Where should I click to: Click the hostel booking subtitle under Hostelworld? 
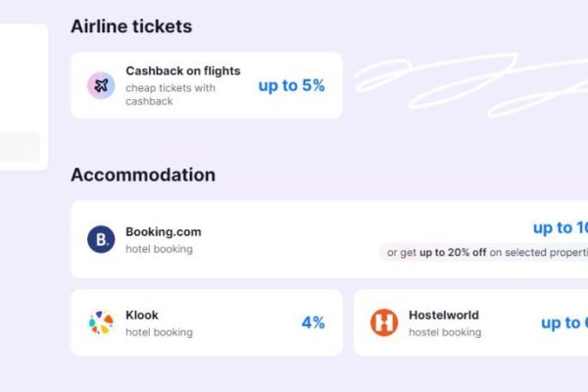click(445, 332)
